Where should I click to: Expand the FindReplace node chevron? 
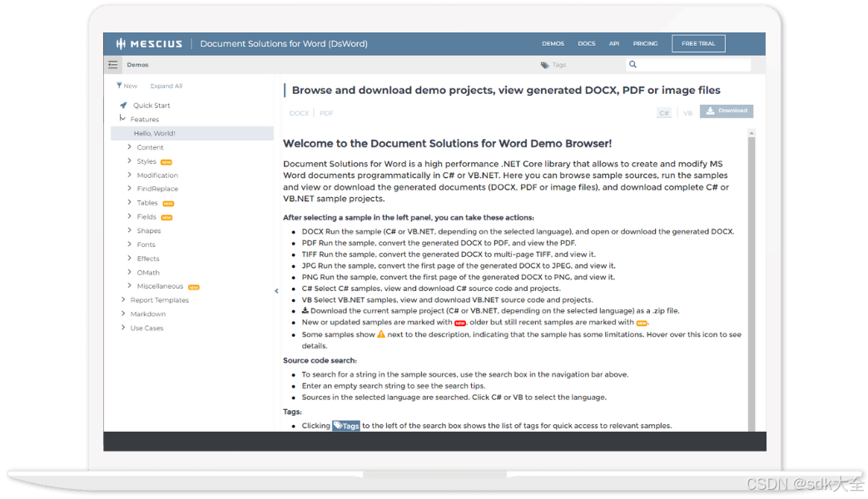point(130,189)
